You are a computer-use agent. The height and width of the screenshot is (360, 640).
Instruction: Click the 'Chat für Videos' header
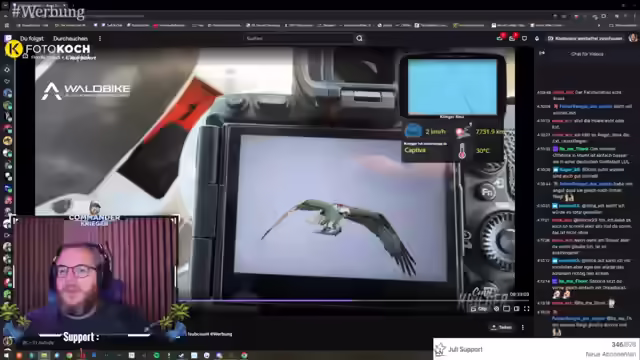pyautogui.click(x=587, y=53)
